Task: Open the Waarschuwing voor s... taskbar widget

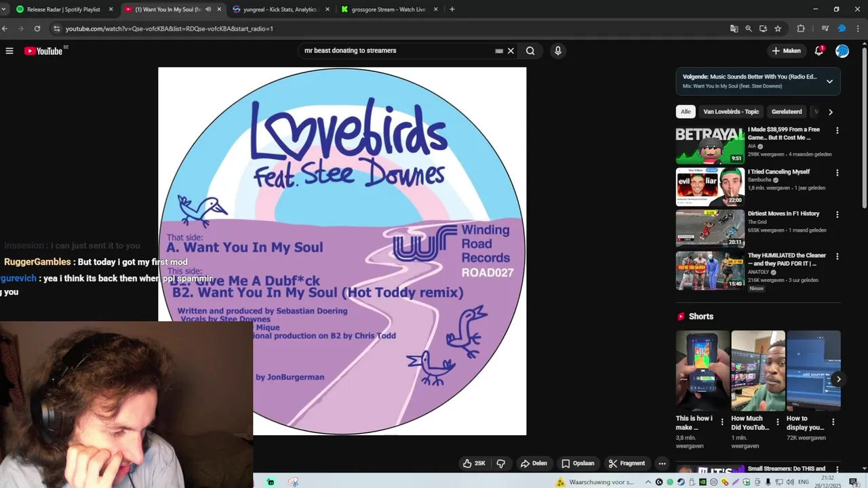Action: (x=595, y=483)
